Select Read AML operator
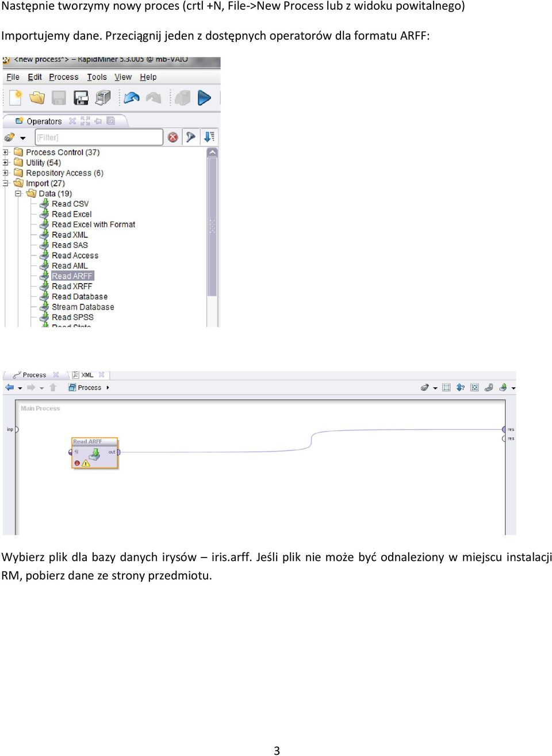 click(70, 266)
